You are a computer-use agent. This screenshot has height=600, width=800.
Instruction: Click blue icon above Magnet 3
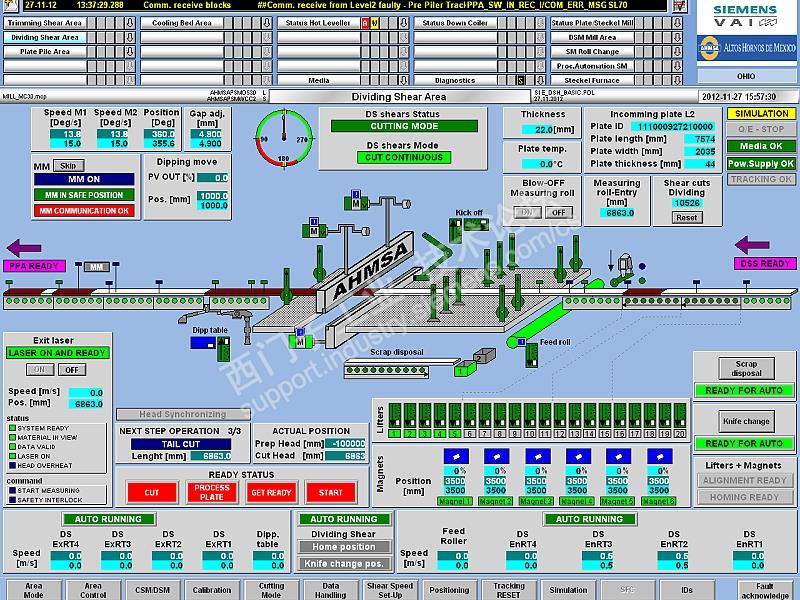(537, 456)
